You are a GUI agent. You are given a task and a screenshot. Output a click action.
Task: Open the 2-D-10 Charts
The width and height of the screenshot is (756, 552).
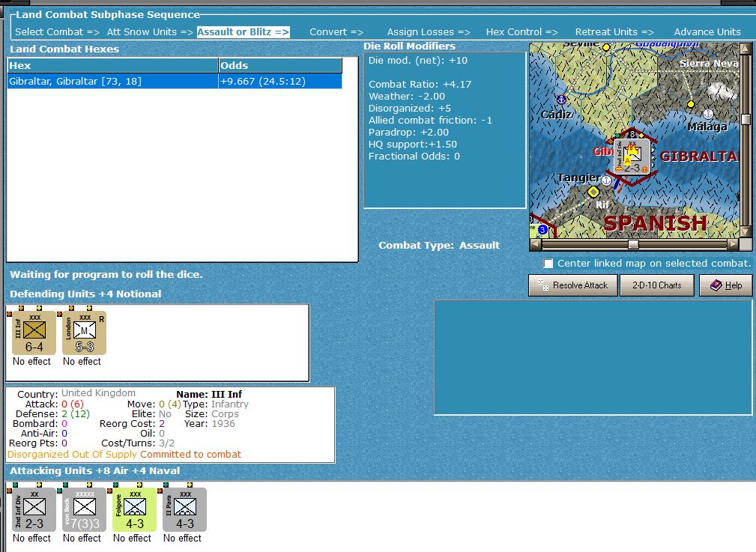click(656, 285)
